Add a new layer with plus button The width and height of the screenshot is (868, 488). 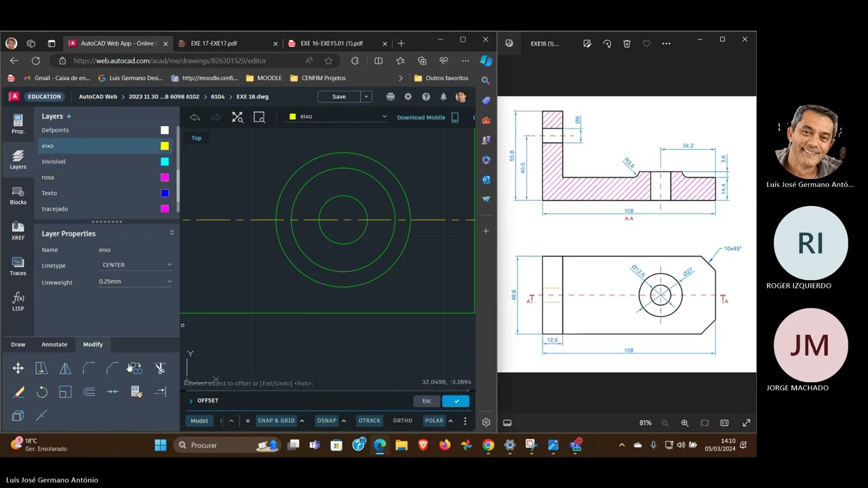click(x=68, y=117)
